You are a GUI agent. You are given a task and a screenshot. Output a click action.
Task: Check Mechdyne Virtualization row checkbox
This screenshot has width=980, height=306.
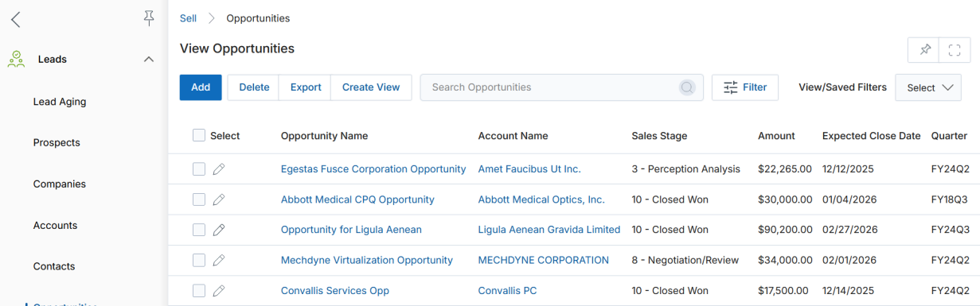click(199, 260)
